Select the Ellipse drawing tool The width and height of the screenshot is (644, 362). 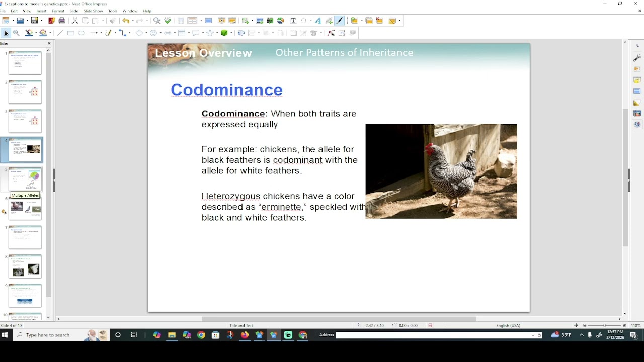point(81,33)
